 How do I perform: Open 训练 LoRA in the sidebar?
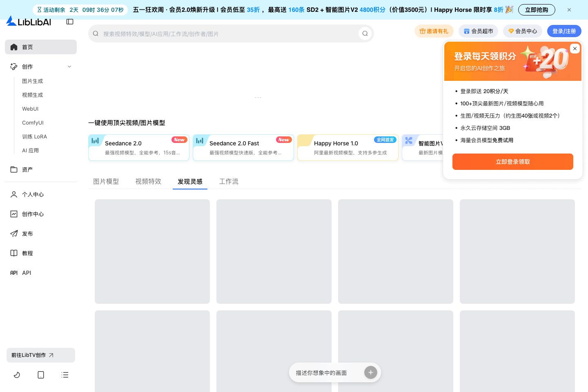pyautogui.click(x=34, y=137)
